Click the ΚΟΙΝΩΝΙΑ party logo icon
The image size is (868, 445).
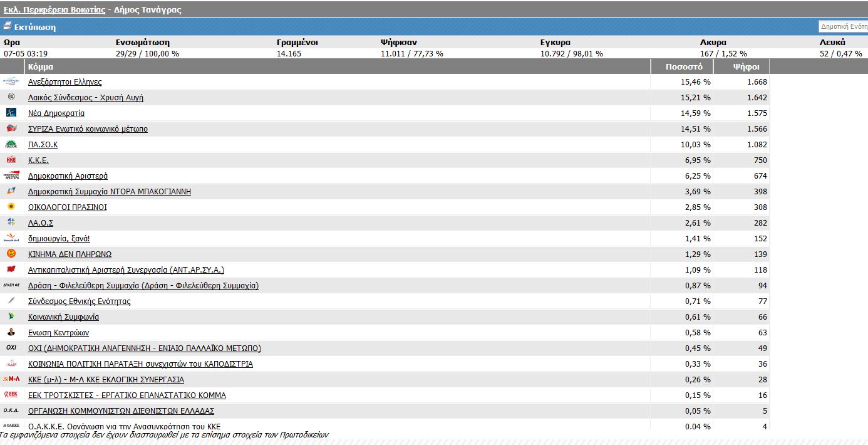11,364
